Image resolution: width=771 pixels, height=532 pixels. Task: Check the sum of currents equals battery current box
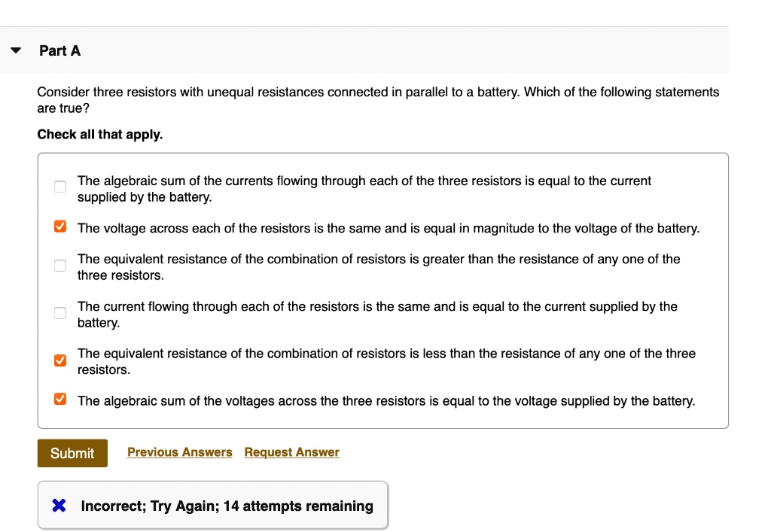coord(60,187)
